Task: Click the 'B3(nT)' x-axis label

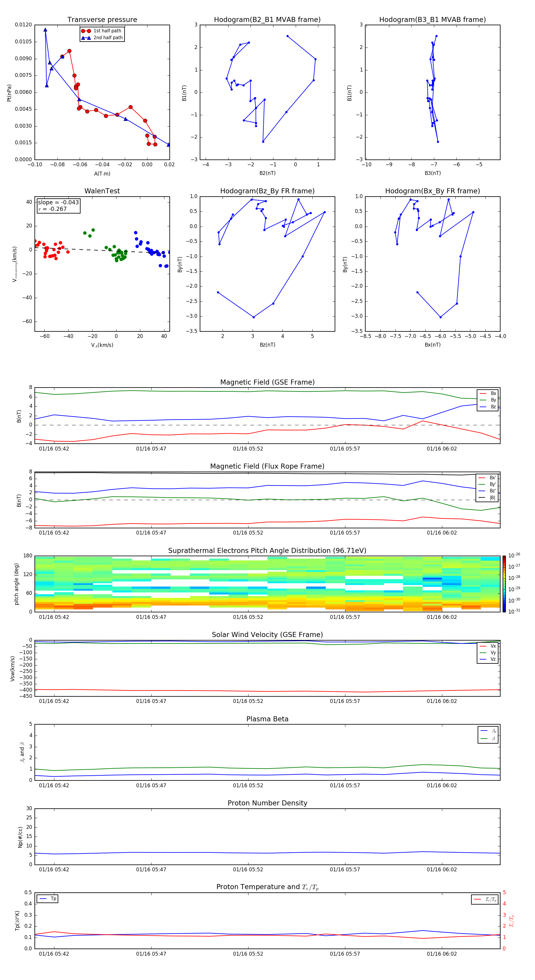Action: coord(432,173)
